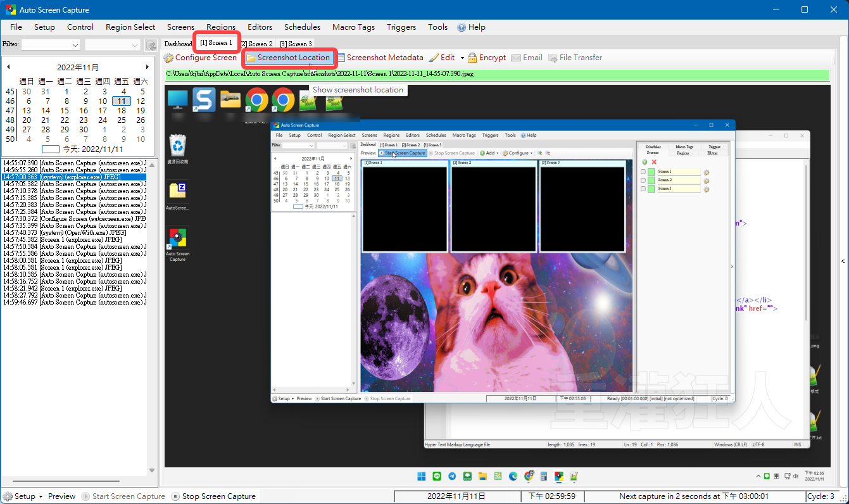849x504 pixels.
Task: Open the Macro Tags menu
Action: click(353, 27)
